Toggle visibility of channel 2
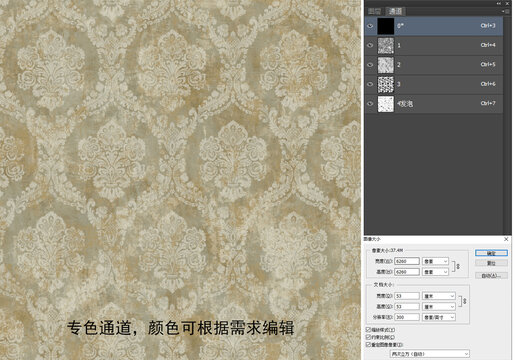Image resolution: width=515 pixels, height=360 pixels. (x=370, y=65)
